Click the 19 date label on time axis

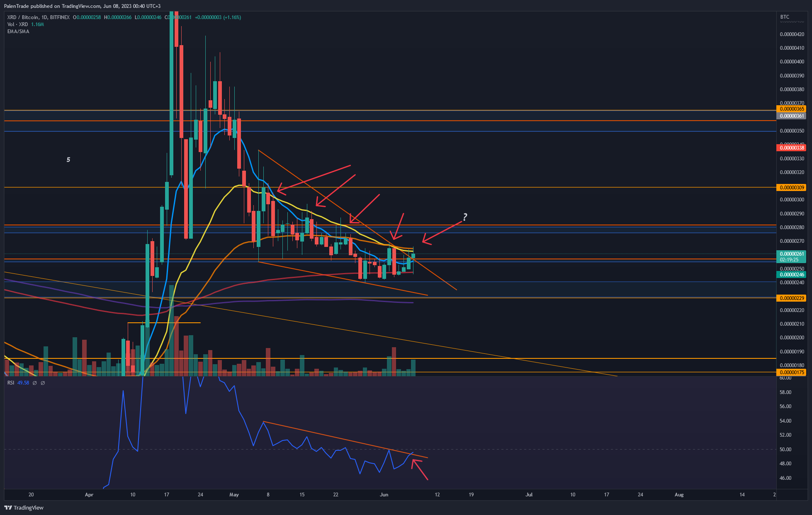(471, 495)
